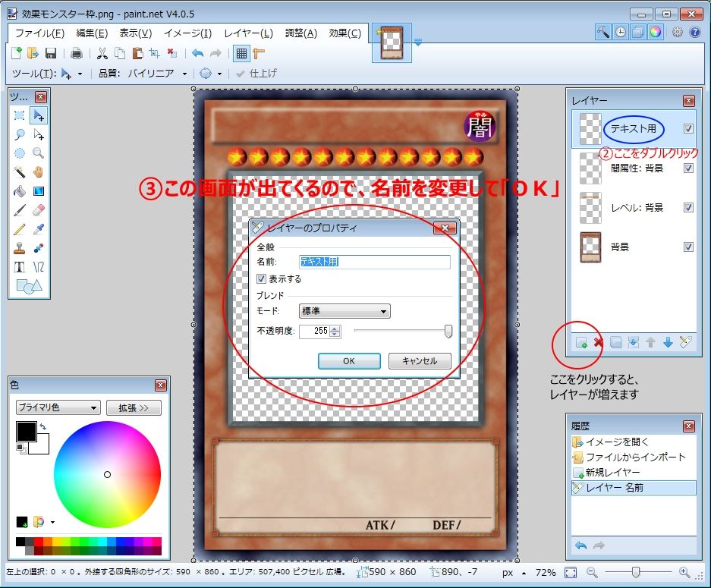Select the Paintbrush tool
The image size is (711, 588).
[19, 210]
